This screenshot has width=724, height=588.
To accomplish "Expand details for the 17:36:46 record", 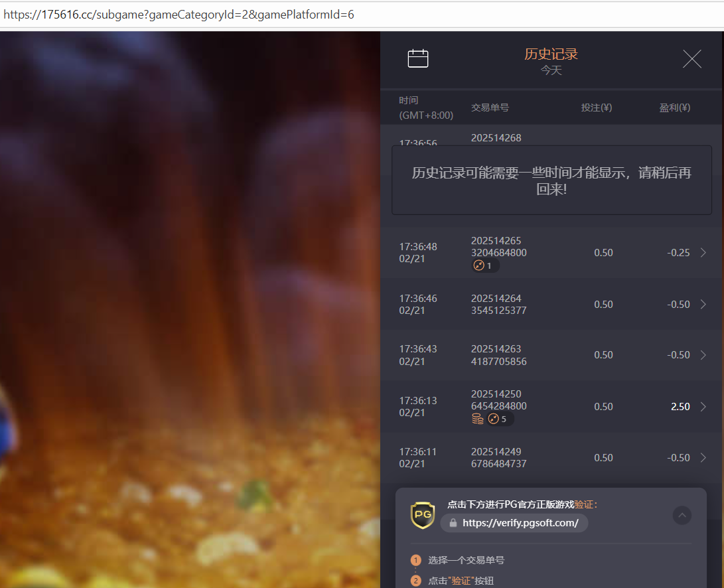I will [703, 305].
